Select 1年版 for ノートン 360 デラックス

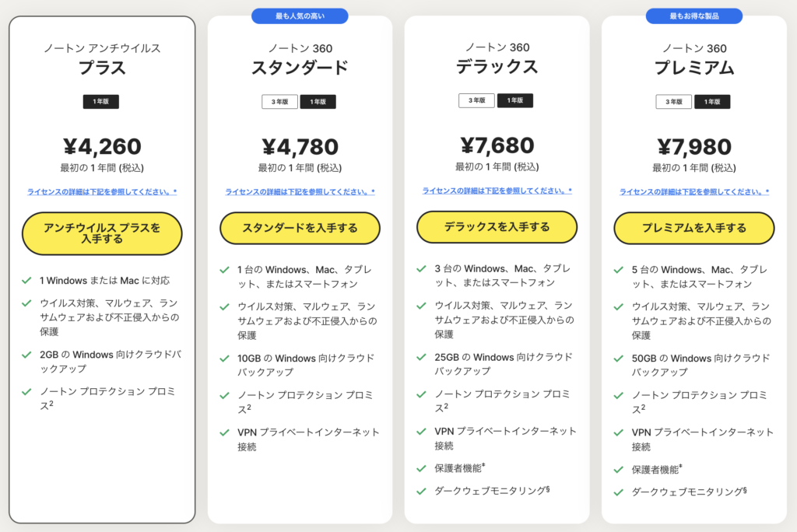point(514,100)
